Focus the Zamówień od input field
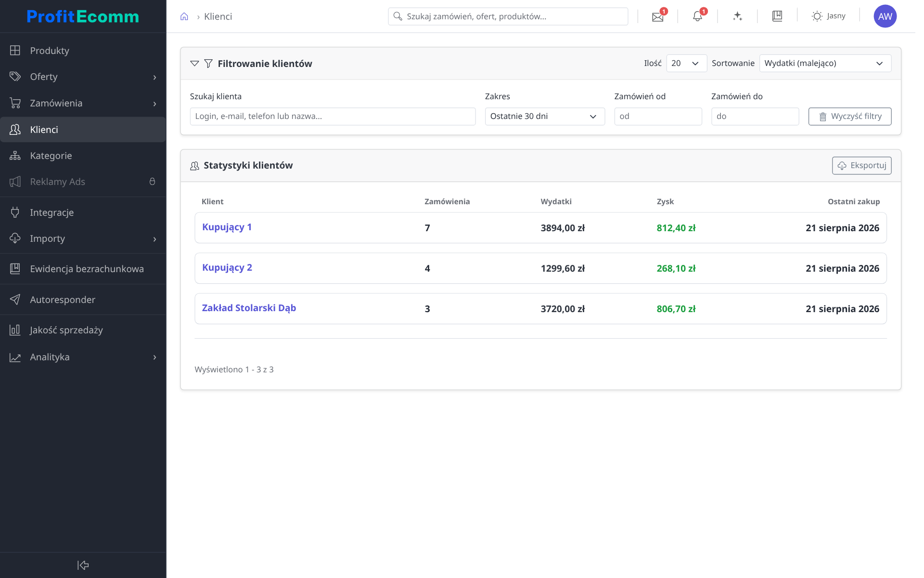This screenshot has height=578, width=924. pyautogui.click(x=658, y=117)
